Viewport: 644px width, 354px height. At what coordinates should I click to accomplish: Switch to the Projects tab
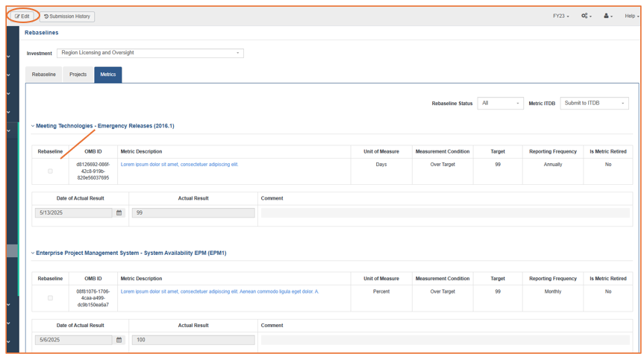(78, 75)
